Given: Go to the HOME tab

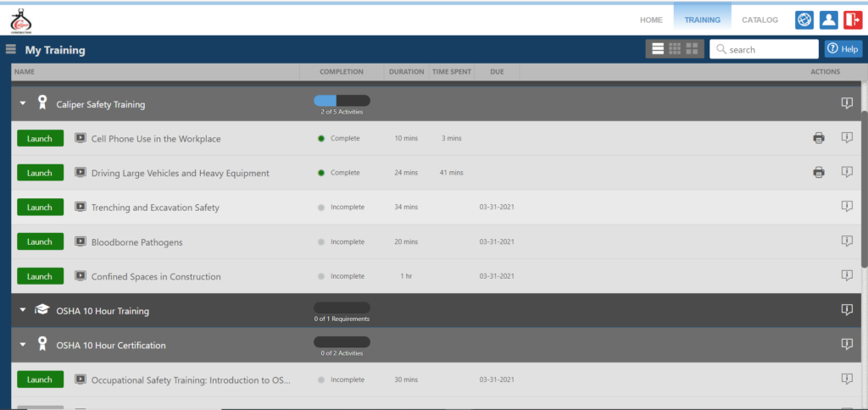Looking at the screenshot, I should [x=651, y=20].
